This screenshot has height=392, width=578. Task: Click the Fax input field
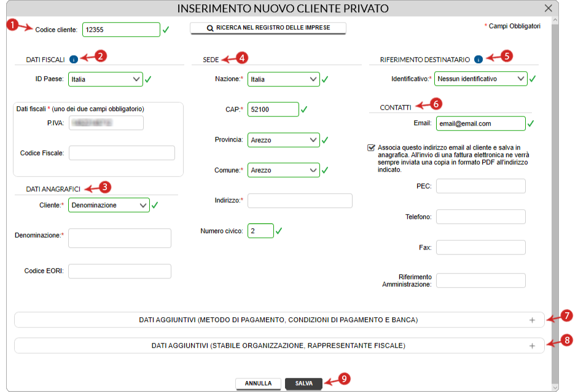[481, 247]
